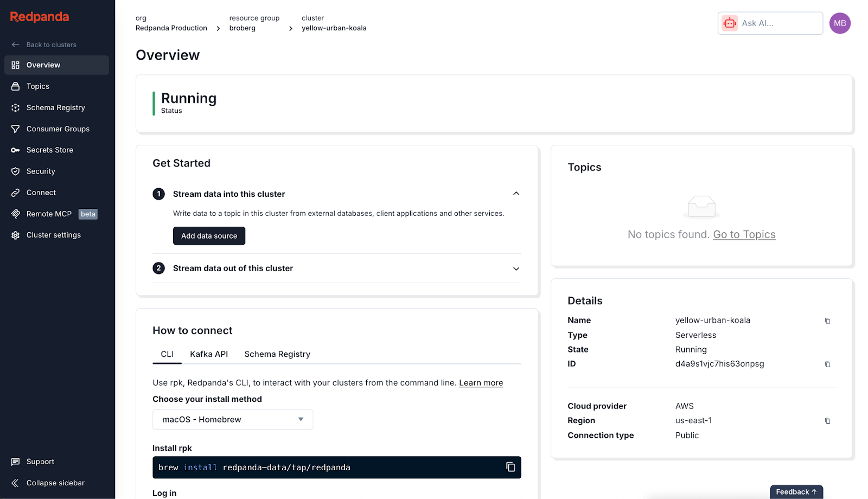Follow the Go to Topics link
Screen dimensions: 868x499
point(744,234)
